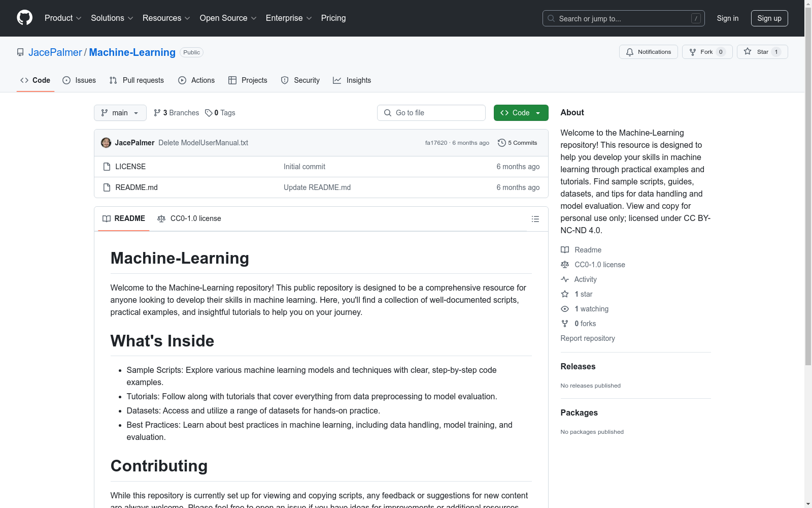
Task: Click Sign in link
Action: coord(728,18)
